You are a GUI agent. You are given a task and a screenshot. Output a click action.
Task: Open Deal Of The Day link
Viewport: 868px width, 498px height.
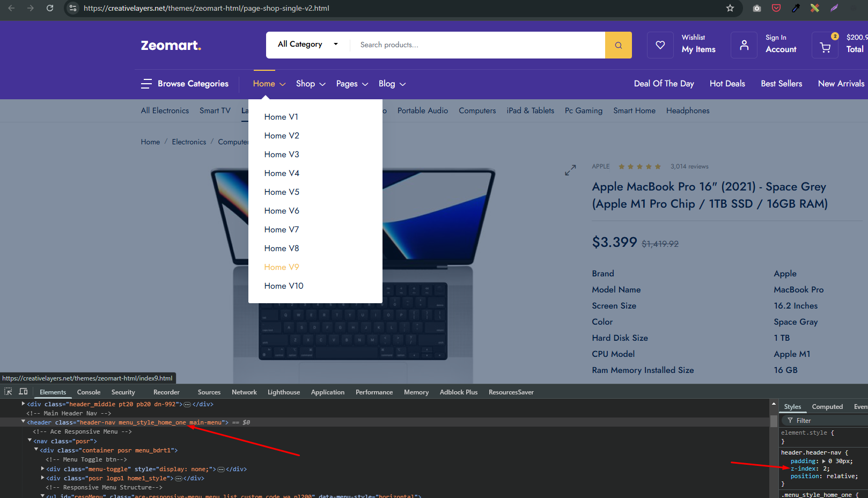pyautogui.click(x=664, y=84)
